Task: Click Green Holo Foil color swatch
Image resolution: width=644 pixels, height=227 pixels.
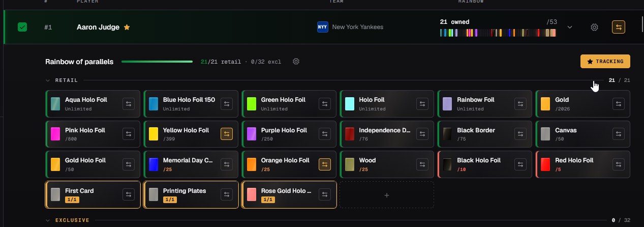Action: pos(251,104)
